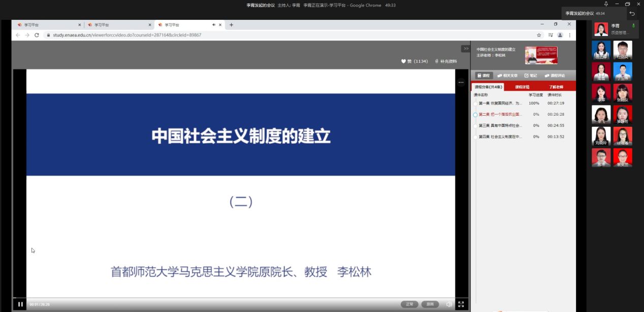Select episode one 第一集 radio marker
Screen dimensions: 644x312
click(x=475, y=103)
